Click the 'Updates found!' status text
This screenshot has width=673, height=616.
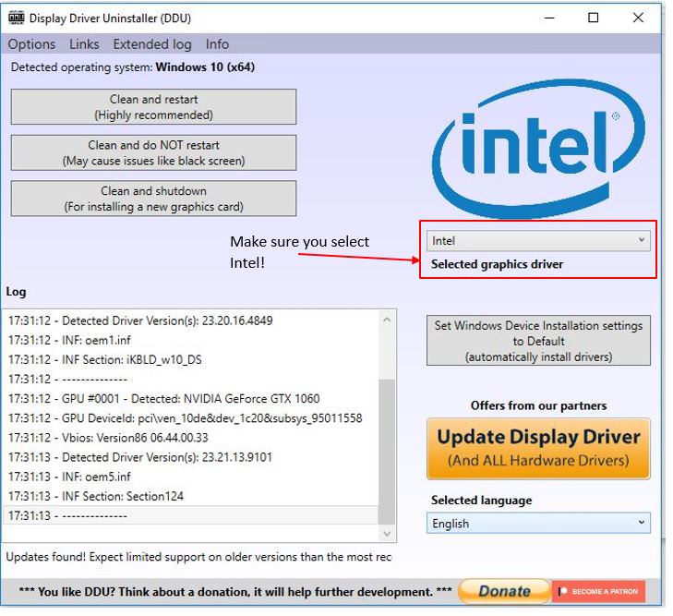click(x=198, y=557)
